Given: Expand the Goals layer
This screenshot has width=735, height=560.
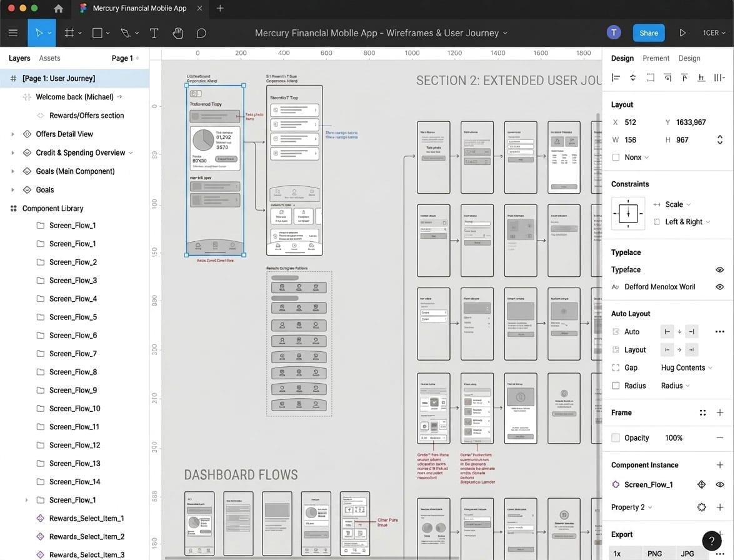Looking at the screenshot, I should coord(12,190).
